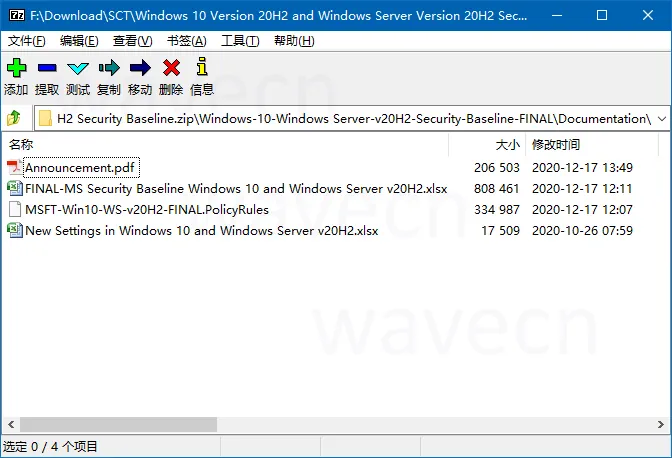This screenshot has height=458, width=672.
Task: Expand the address bar path dropdown
Action: [x=662, y=119]
